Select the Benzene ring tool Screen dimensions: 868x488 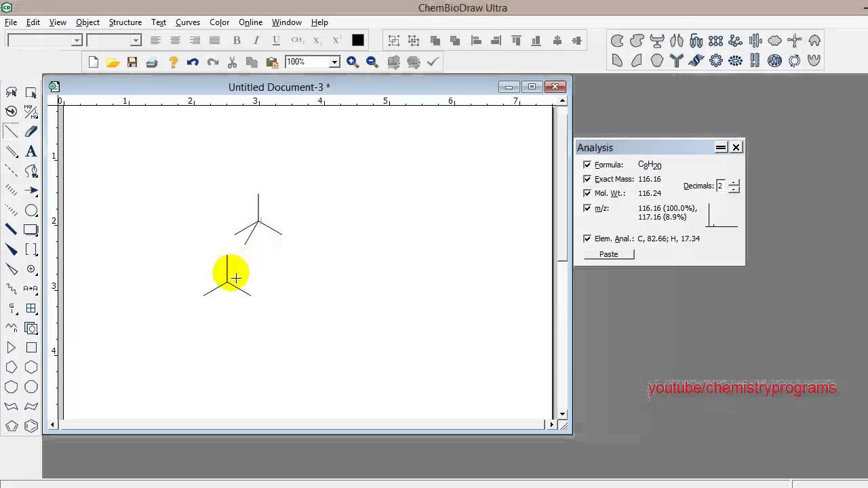[x=31, y=426]
